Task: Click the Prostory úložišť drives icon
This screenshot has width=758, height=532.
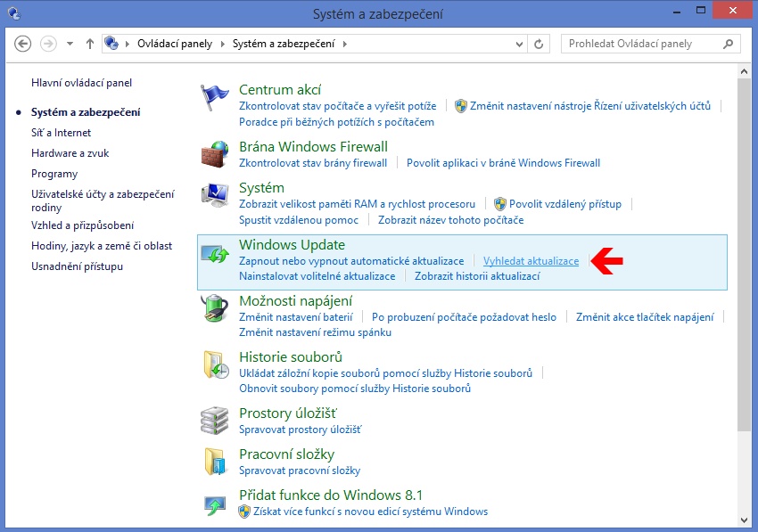Action: 215,421
